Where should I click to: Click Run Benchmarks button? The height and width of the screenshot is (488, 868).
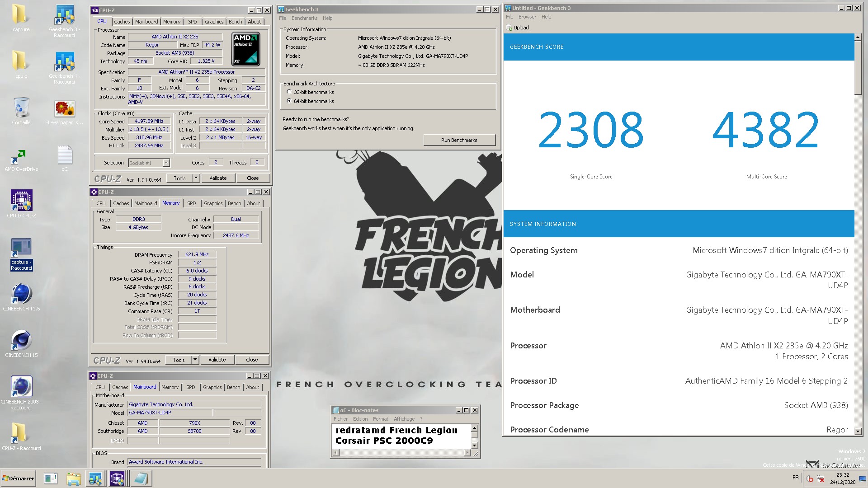pos(459,140)
